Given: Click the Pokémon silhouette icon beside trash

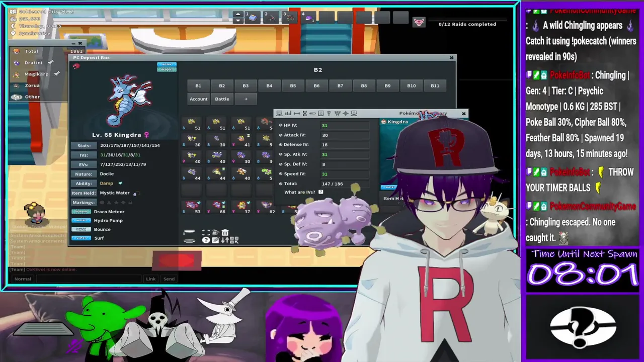Looking at the screenshot, I should (x=216, y=232).
